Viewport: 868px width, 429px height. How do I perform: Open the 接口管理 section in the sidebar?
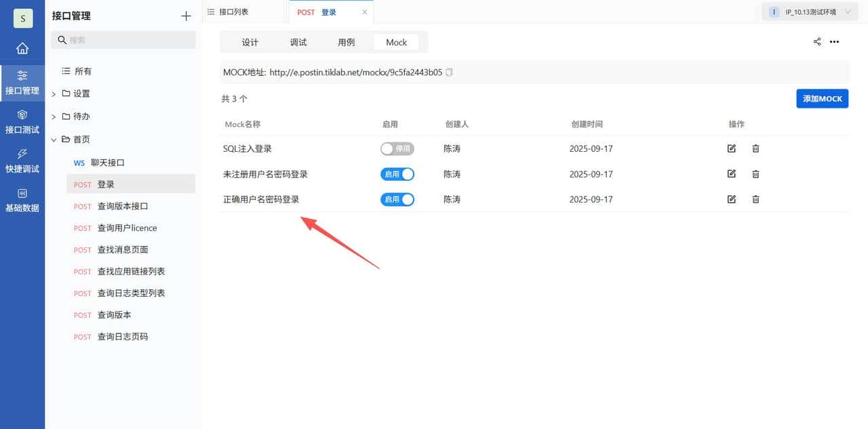[x=22, y=83]
